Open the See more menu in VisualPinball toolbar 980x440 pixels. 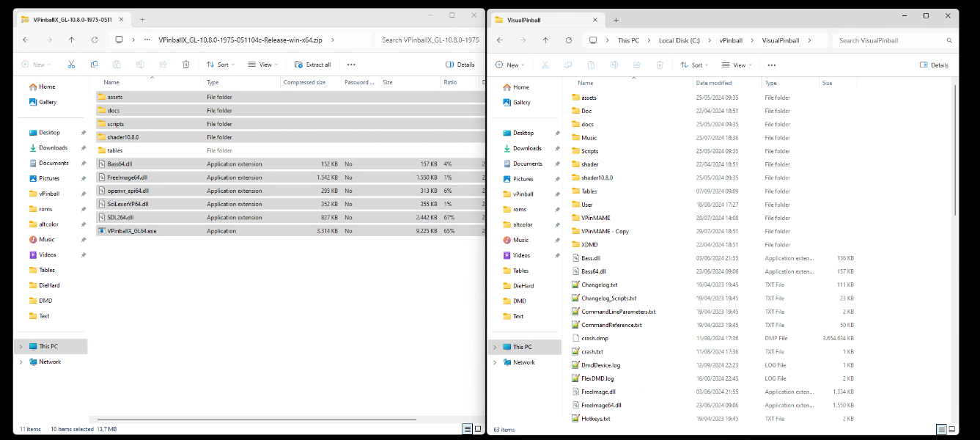click(772, 65)
